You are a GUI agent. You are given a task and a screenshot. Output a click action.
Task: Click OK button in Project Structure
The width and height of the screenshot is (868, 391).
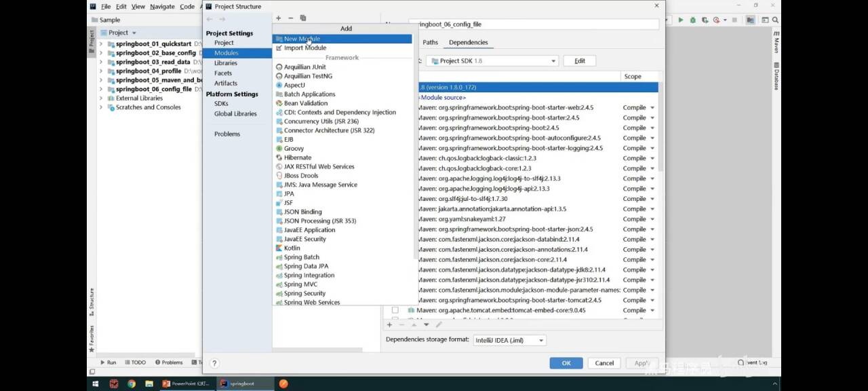point(566,363)
